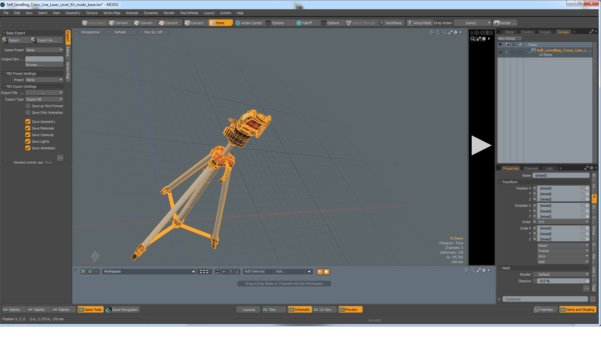Click the viewport rotate icon
This screenshot has height=364, width=601.
tap(438, 32)
